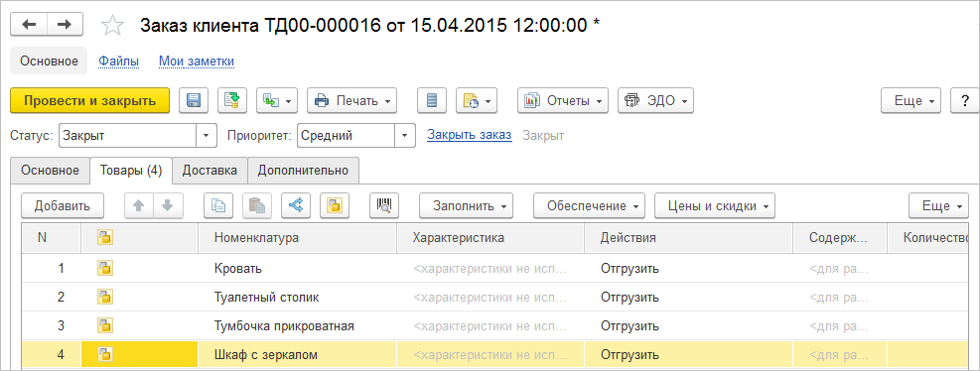Move the row down with the down arrow
Image resolution: width=980 pixels, height=371 pixels.
tap(168, 205)
